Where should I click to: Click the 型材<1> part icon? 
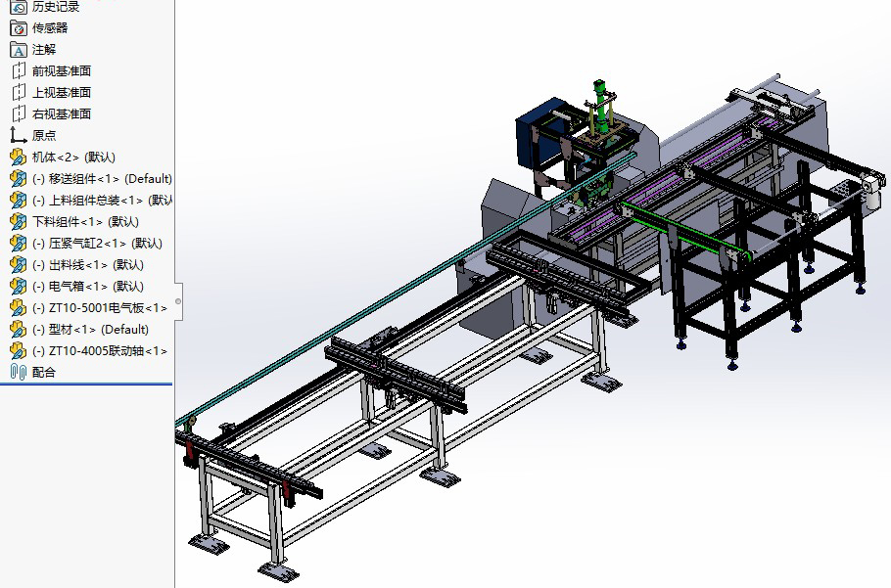point(19,330)
